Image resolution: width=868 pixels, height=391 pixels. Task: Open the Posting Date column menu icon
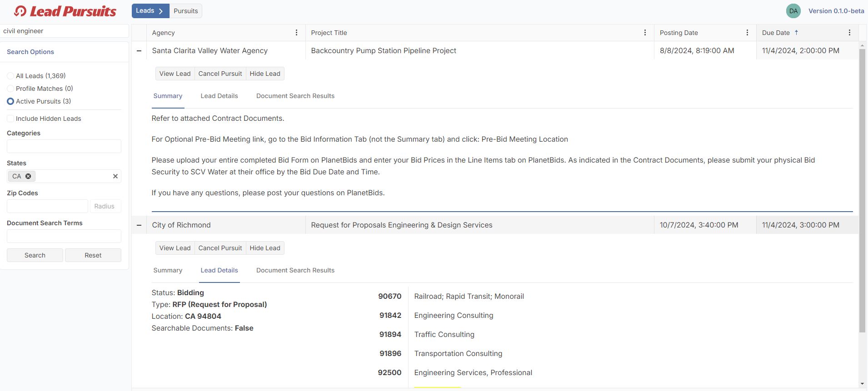click(747, 33)
